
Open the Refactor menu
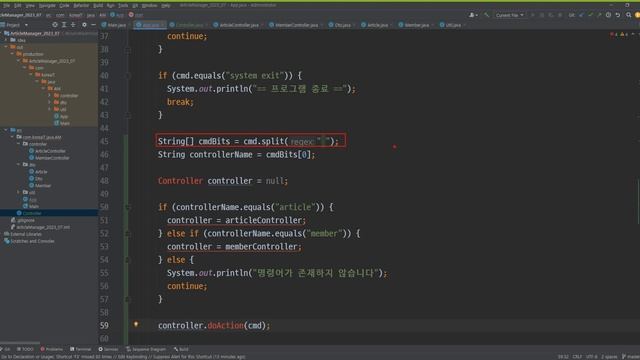pyautogui.click(x=81, y=5)
